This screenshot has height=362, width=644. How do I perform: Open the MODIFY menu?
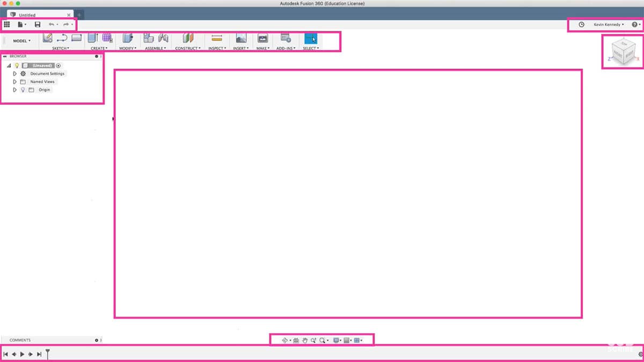127,48
